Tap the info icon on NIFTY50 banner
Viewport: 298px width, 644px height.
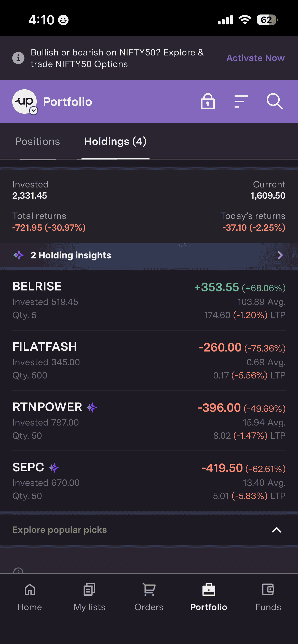[18, 58]
